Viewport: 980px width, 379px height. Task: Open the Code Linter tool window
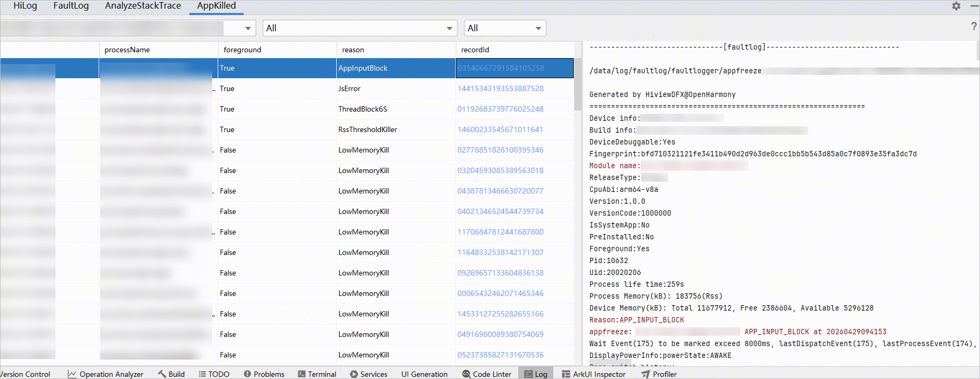[x=487, y=374]
